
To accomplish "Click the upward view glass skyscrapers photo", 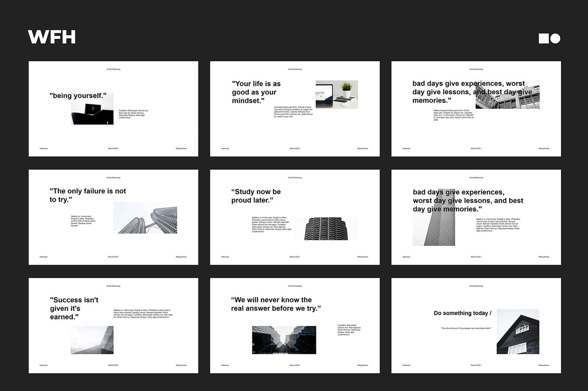I will [284, 340].
